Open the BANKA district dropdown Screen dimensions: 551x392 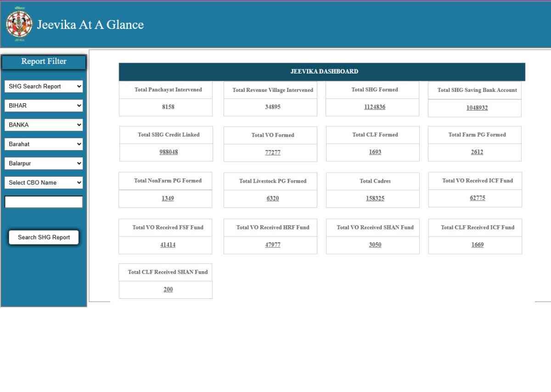[44, 125]
